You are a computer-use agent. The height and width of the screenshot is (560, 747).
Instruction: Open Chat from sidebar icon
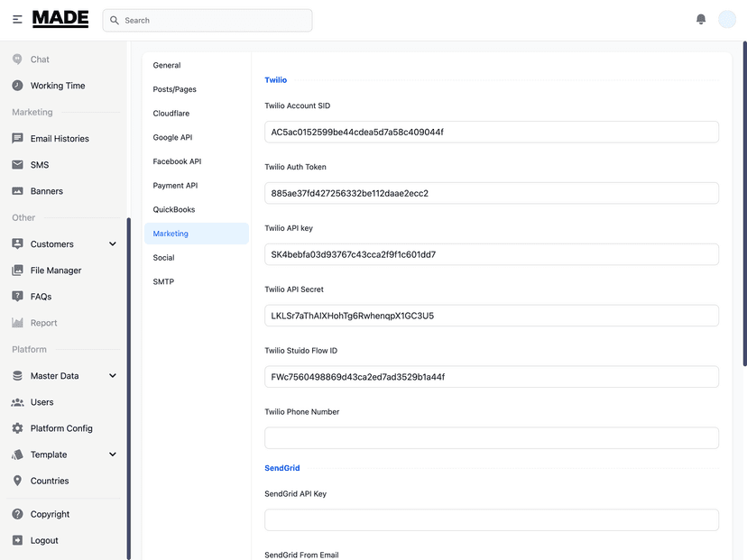(x=18, y=59)
